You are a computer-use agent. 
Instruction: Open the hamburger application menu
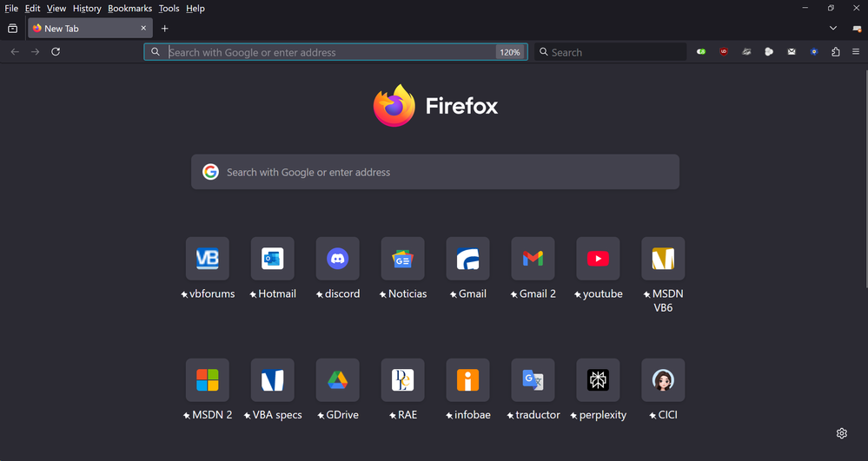[x=856, y=52]
